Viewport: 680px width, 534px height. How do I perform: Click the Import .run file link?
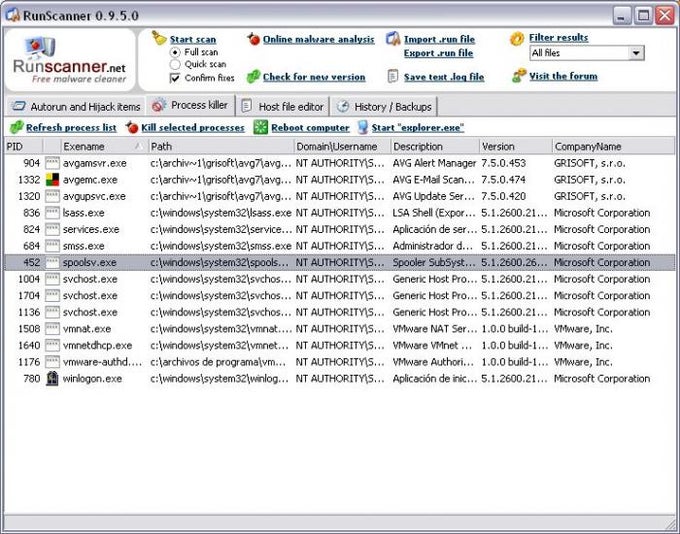pyautogui.click(x=439, y=39)
